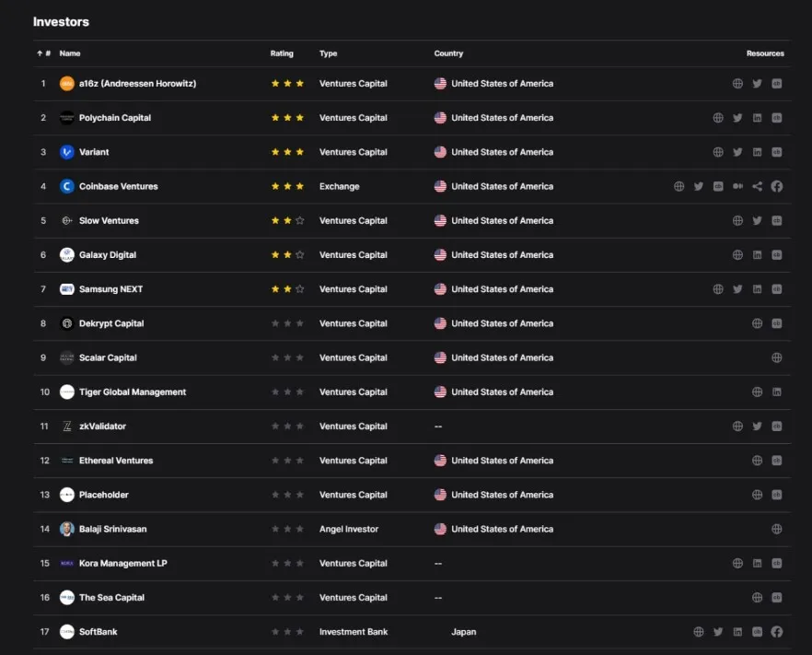Click the 'Investors' heading
This screenshot has width=812, height=655.
61,22
